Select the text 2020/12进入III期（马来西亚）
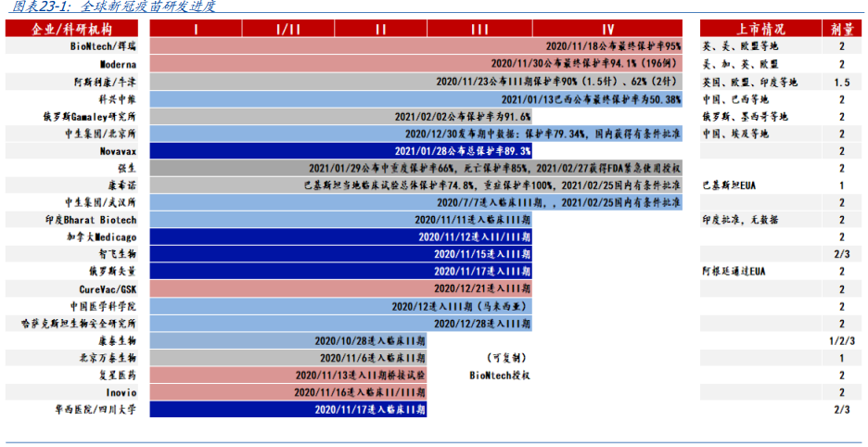This screenshot has height=447, width=868. tap(459, 306)
